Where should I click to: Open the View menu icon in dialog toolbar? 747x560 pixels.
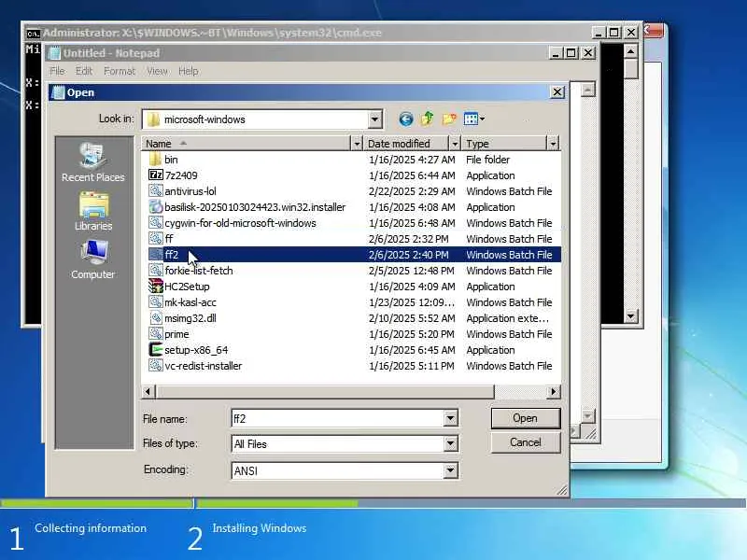(x=474, y=119)
